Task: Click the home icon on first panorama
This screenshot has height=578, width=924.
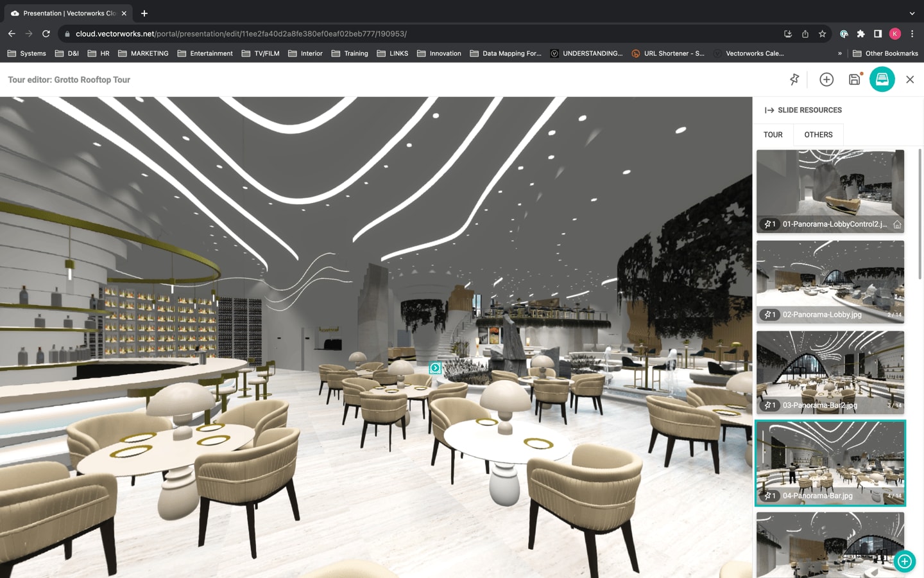Action: pyautogui.click(x=897, y=225)
